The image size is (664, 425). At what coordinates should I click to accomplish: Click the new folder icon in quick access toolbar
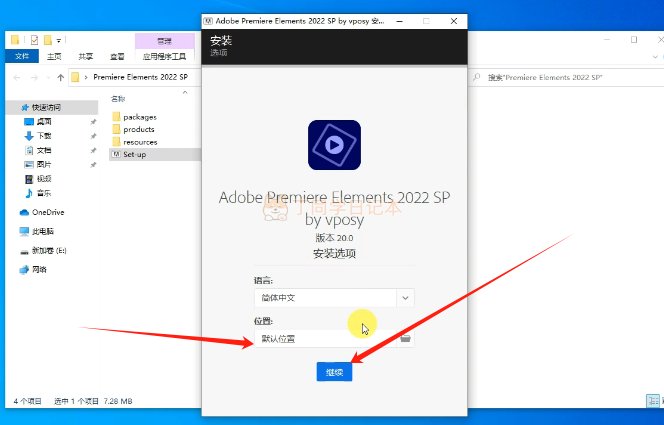(x=48, y=40)
